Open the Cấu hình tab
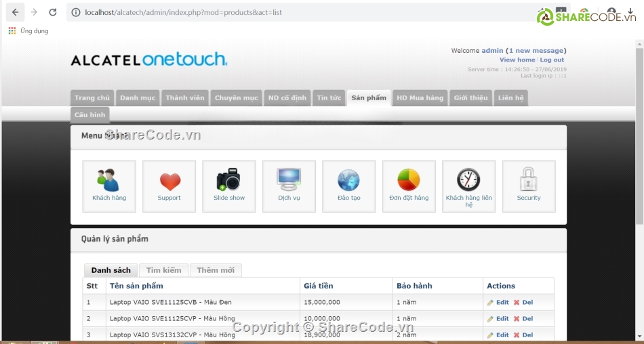644x344 pixels. (90, 115)
